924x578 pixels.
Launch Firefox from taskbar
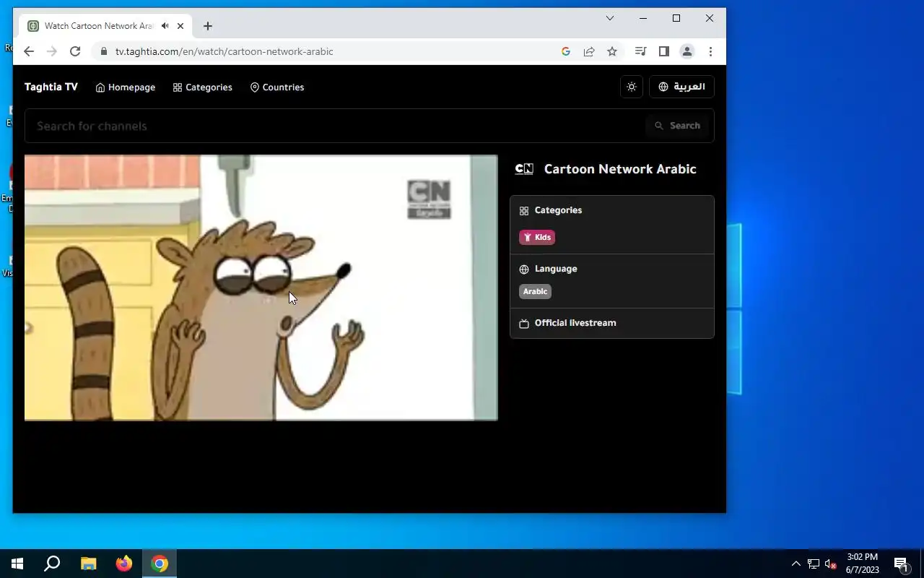coord(123,564)
